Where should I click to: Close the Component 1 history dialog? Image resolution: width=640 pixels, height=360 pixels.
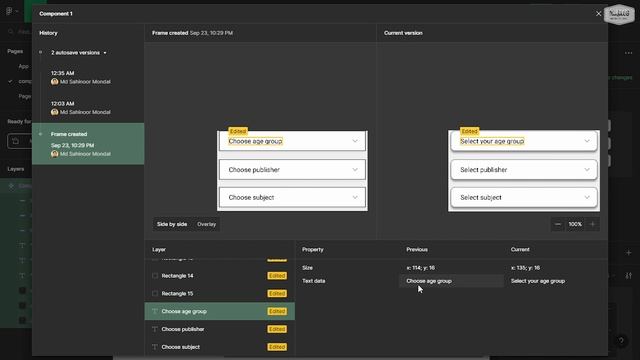point(598,13)
